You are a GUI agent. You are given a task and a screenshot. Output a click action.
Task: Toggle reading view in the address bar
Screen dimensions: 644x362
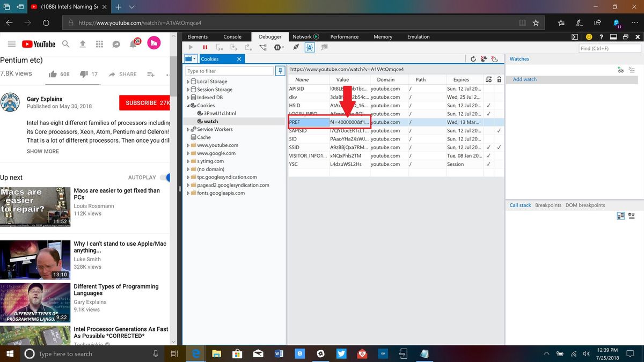tap(522, 23)
